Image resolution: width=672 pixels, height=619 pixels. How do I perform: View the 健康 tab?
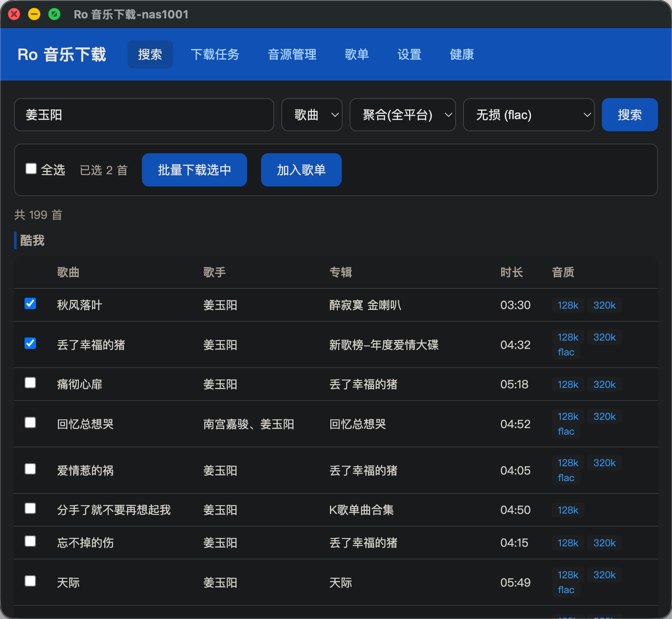[x=462, y=54]
